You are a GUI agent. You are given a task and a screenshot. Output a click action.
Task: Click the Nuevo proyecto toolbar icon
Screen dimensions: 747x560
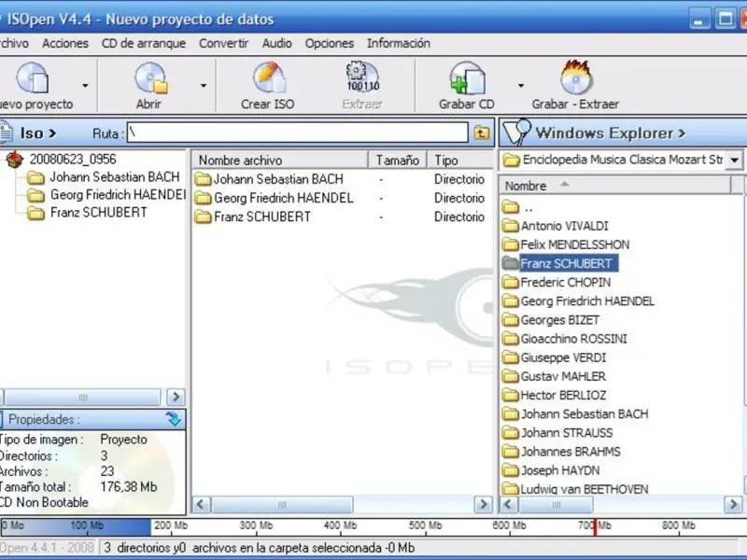tap(33, 77)
